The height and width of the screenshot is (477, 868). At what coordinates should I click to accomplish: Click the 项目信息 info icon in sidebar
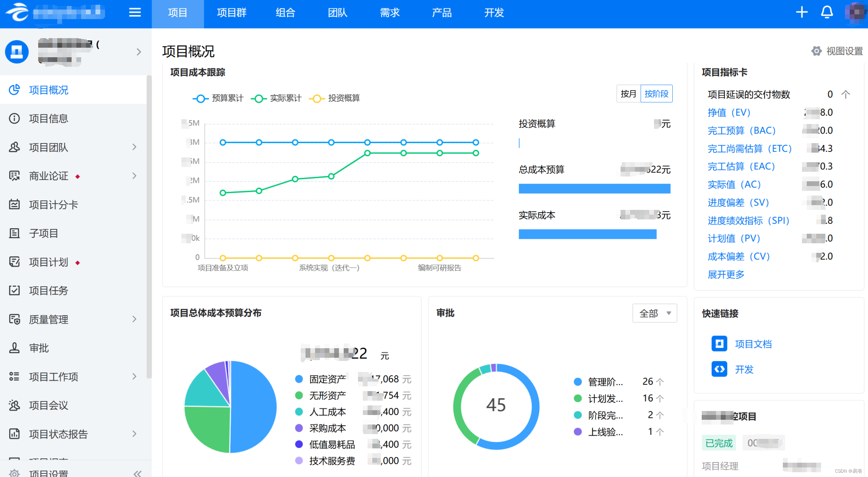pyautogui.click(x=14, y=118)
